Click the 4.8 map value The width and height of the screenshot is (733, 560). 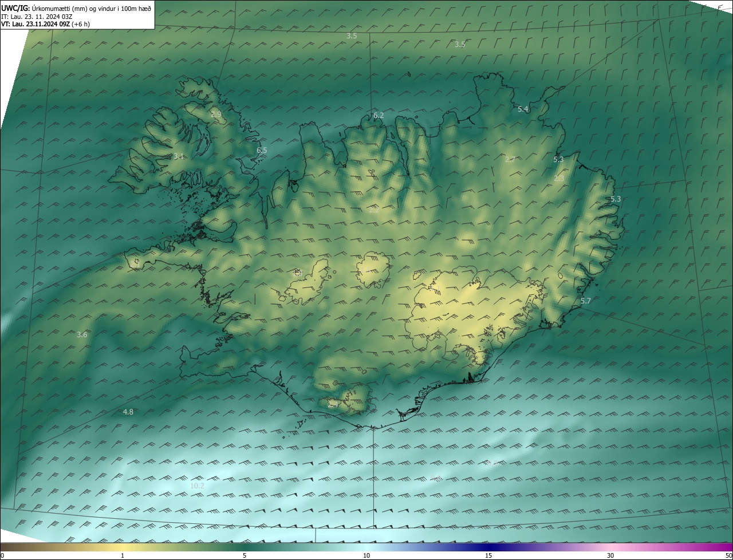pyautogui.click(x=128, y=412)
